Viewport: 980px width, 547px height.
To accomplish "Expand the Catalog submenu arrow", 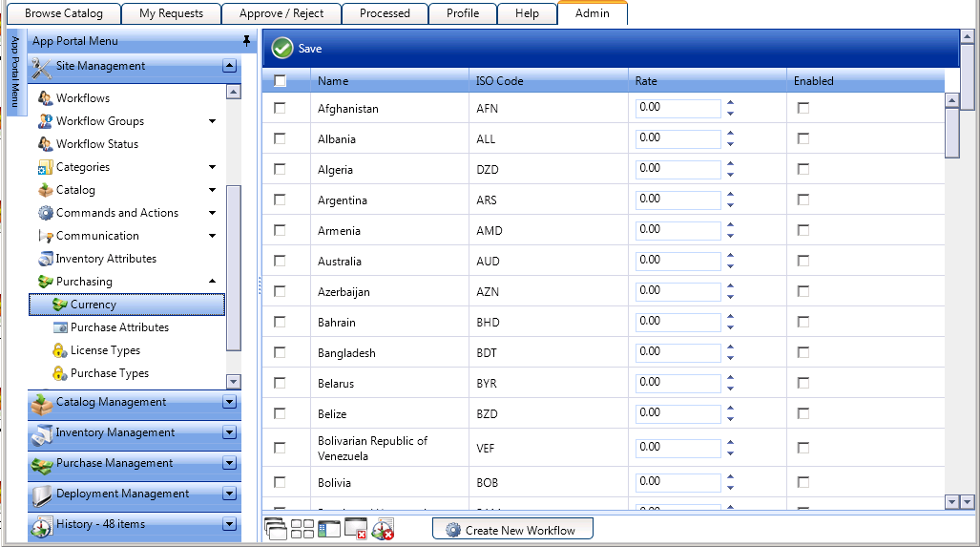I will 213,190.
